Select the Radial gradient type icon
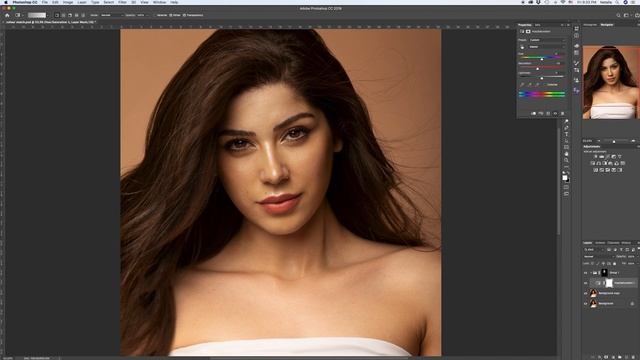The height and width of the screenshot is (360, 640). [x=63, y=15]
